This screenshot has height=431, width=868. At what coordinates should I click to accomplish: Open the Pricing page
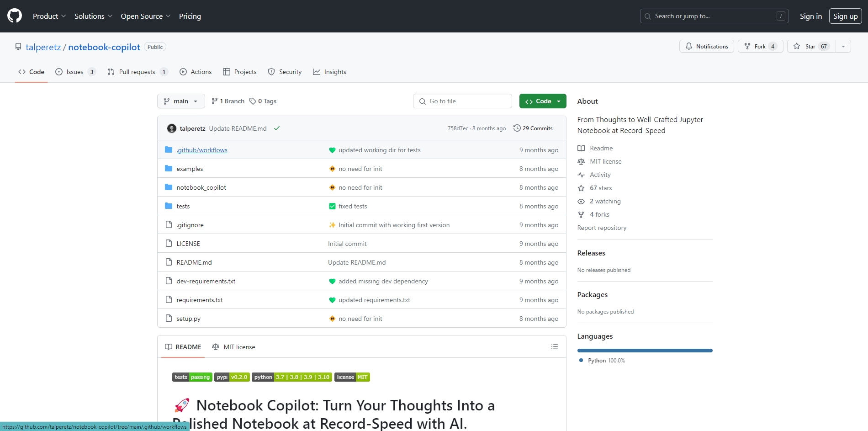click(190, 16)
